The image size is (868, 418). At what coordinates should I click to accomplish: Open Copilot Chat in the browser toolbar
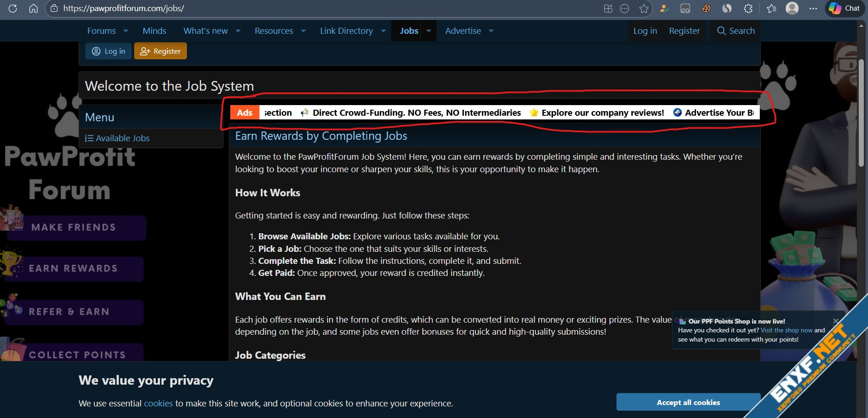pos(845,8)
